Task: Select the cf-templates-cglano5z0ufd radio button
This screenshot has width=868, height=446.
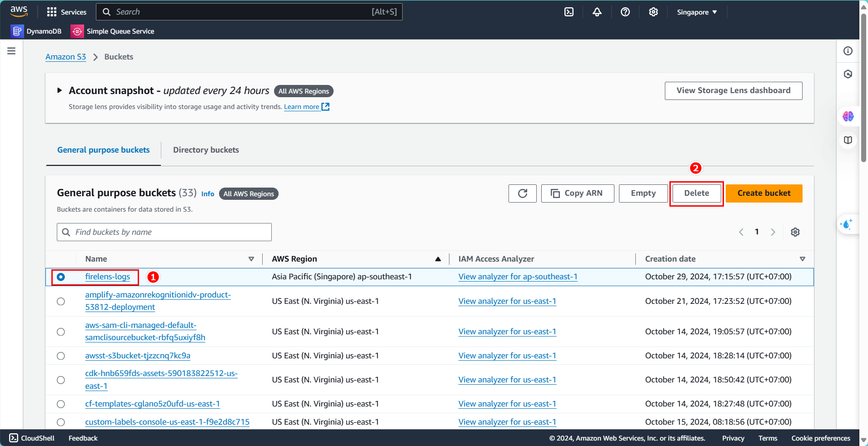Action: tap(61, 404)
